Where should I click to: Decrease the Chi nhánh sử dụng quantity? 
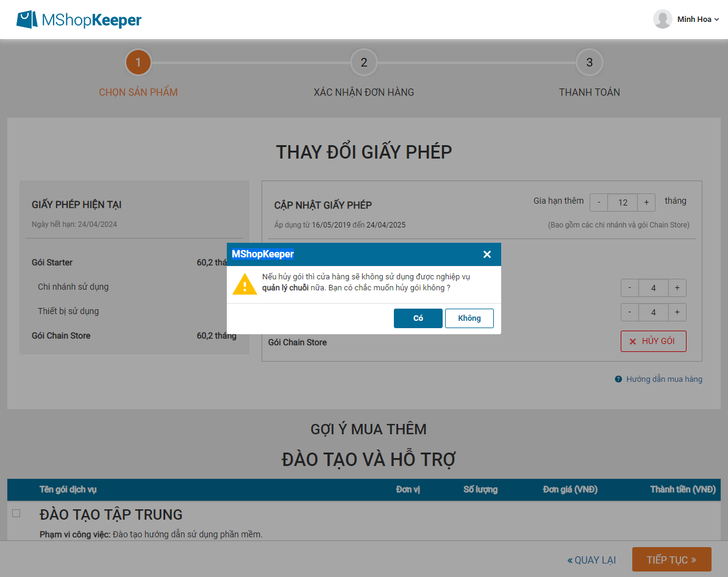click(630, 288)
